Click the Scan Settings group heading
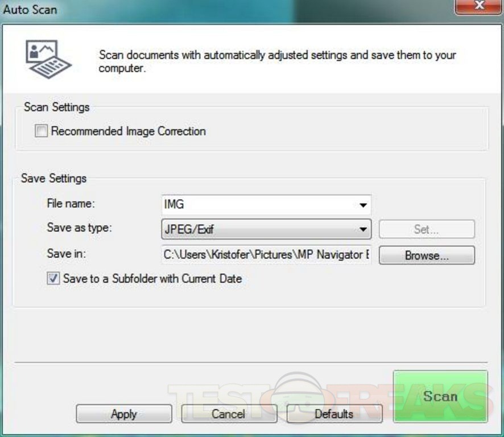Screen dimensions: 504x437 56,107
